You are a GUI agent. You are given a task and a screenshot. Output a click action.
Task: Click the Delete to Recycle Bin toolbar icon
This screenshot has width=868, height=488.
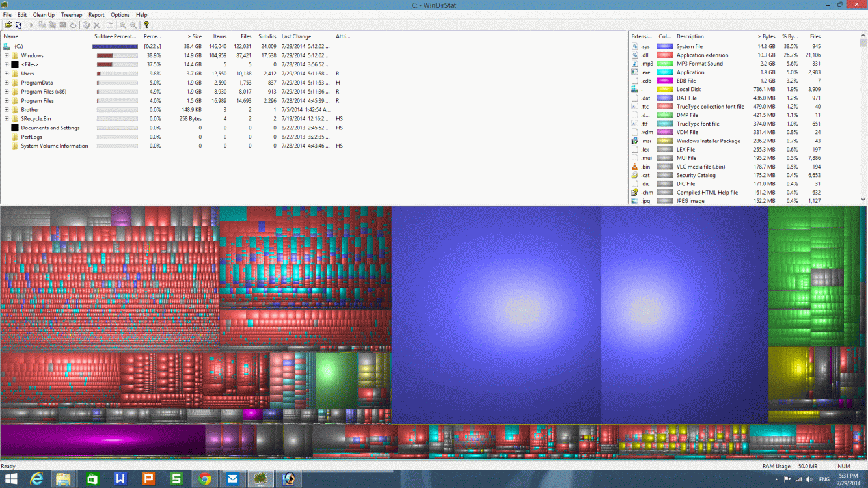(x=86, y=25)
